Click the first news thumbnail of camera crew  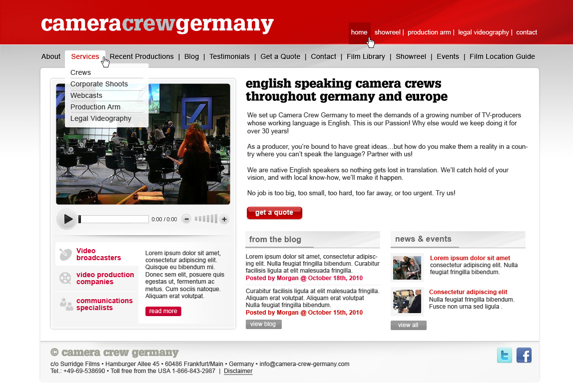pos(407,268)
